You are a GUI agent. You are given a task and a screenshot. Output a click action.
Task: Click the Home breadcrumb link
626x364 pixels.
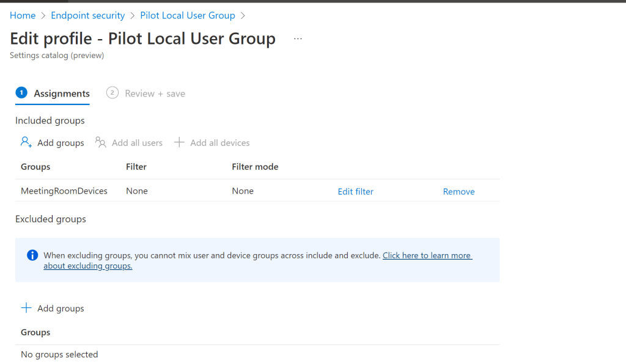(23, 15)
